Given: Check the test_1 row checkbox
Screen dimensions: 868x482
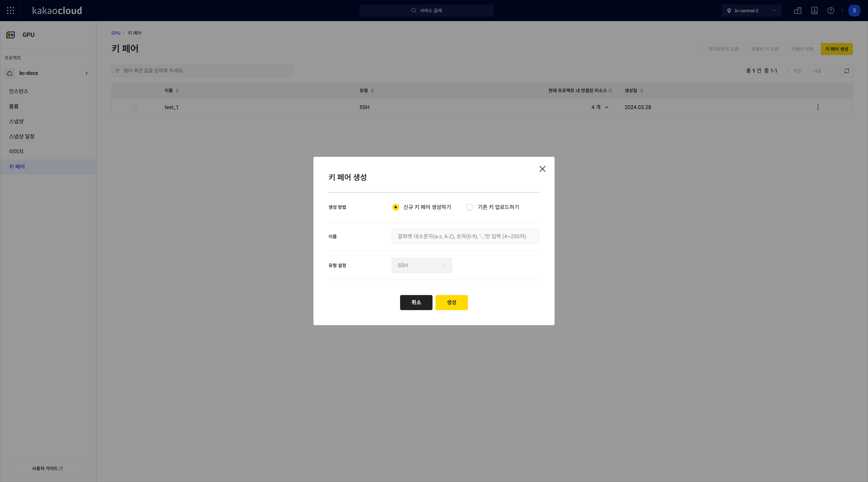Looking at the screenshot, I should tap(135, 107).
